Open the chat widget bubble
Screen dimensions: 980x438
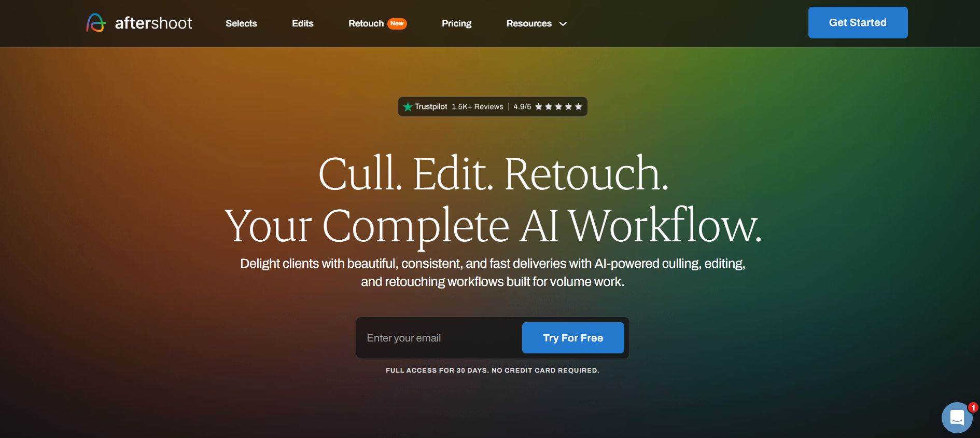957,417
